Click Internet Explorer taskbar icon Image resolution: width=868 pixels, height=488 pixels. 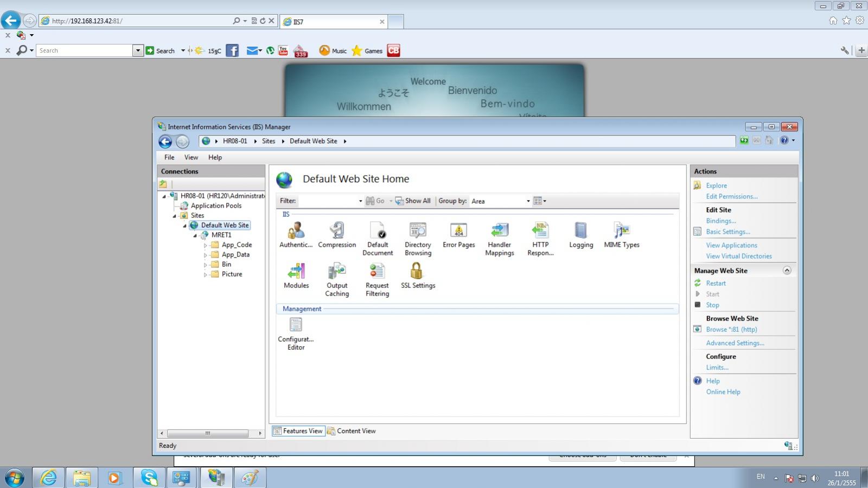49,478
